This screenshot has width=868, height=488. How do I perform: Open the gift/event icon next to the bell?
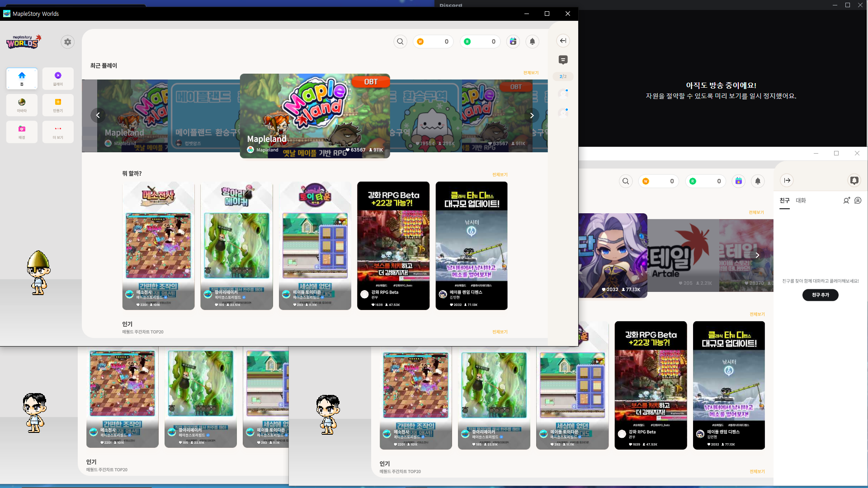pyautogui.click(x=513, y=42)
